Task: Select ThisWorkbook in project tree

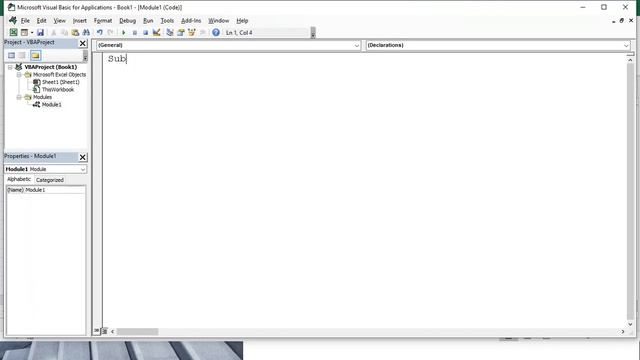Action: pos(58,89)
